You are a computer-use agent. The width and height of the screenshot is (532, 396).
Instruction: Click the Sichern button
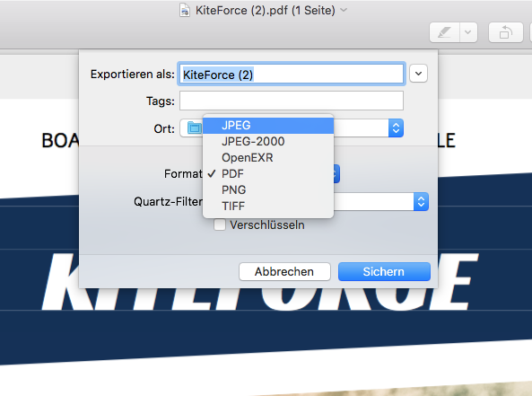384,272
